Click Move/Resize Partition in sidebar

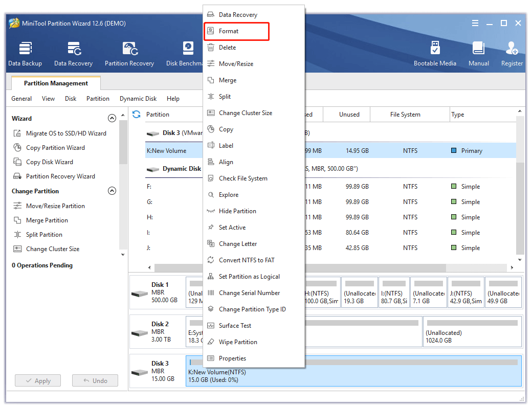click(x=49, y=206)
